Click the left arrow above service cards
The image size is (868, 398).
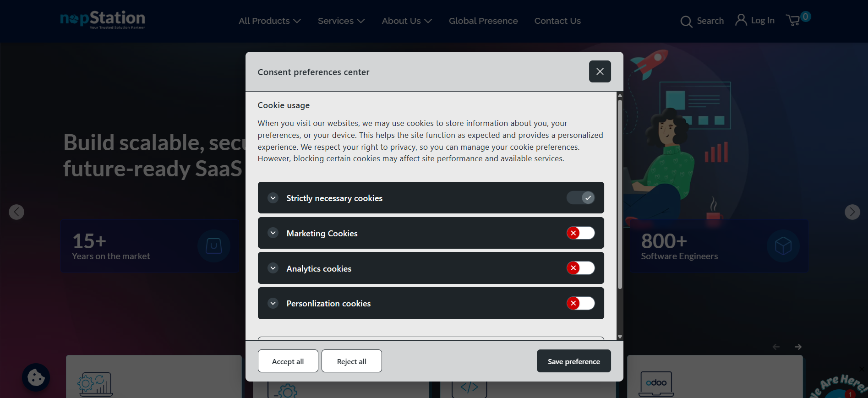776,347
